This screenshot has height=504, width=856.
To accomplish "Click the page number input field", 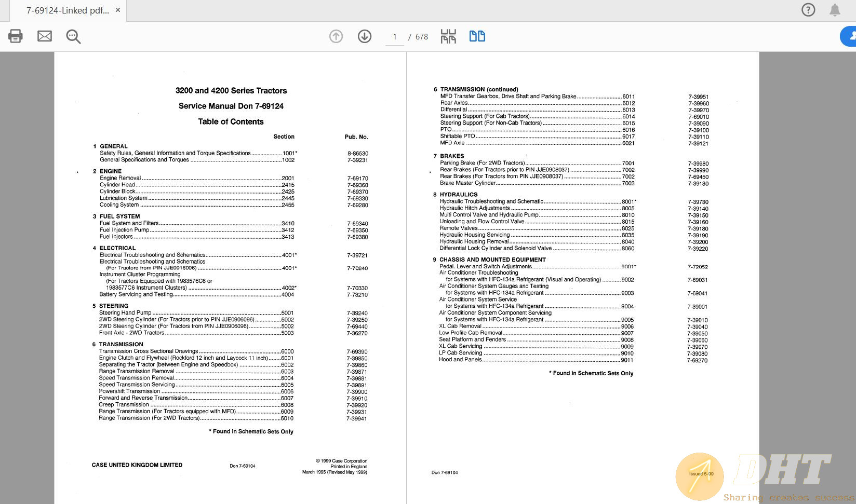I will coord(395,37).
